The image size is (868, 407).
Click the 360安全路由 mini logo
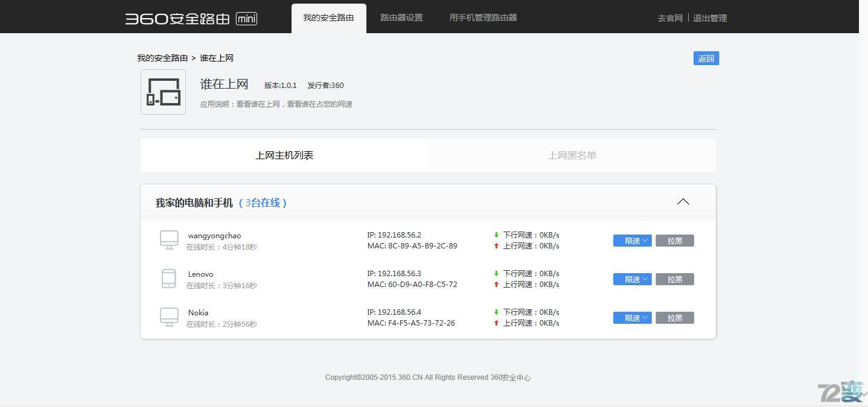(x=191, y=18)
